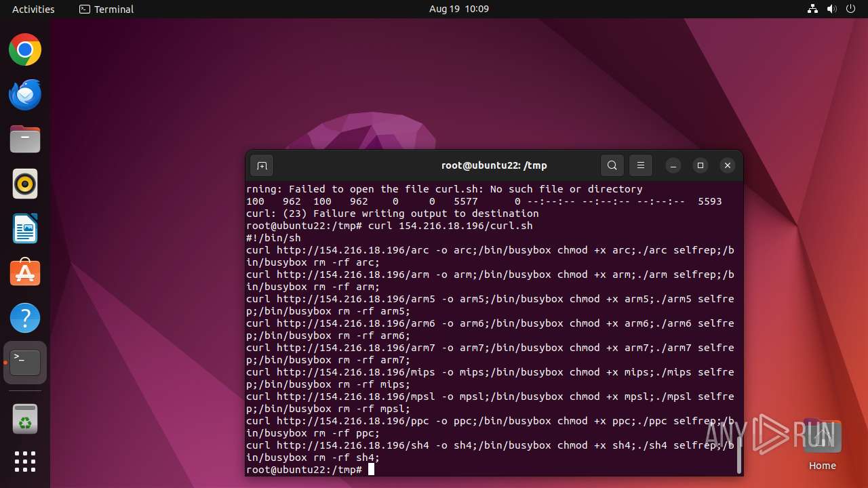
Task: Select the Terminal icon in dock
Action: (25, 363)
